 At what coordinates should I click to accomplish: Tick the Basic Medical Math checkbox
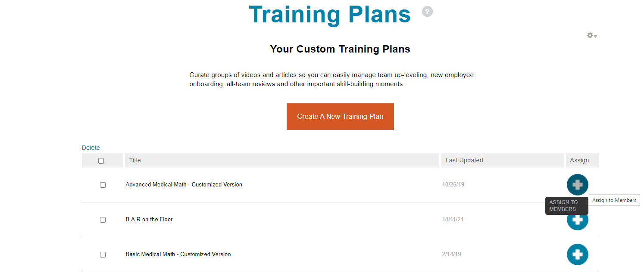(x=103, y=254)
